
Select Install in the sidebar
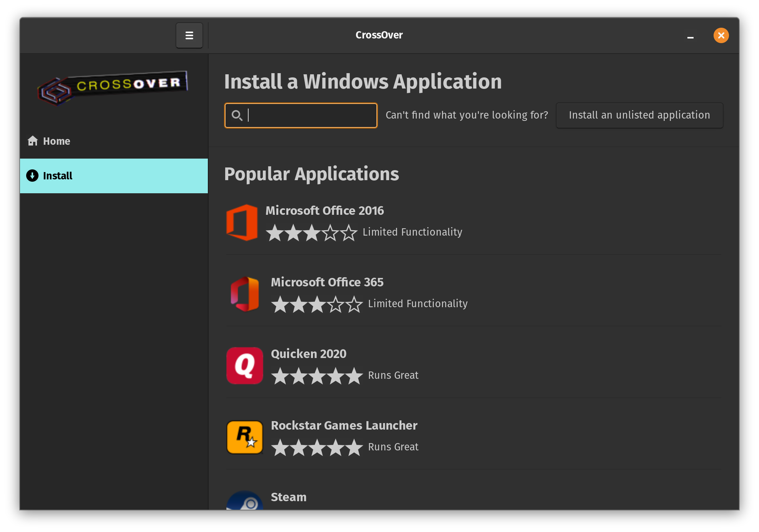click(x=114, y=176)
